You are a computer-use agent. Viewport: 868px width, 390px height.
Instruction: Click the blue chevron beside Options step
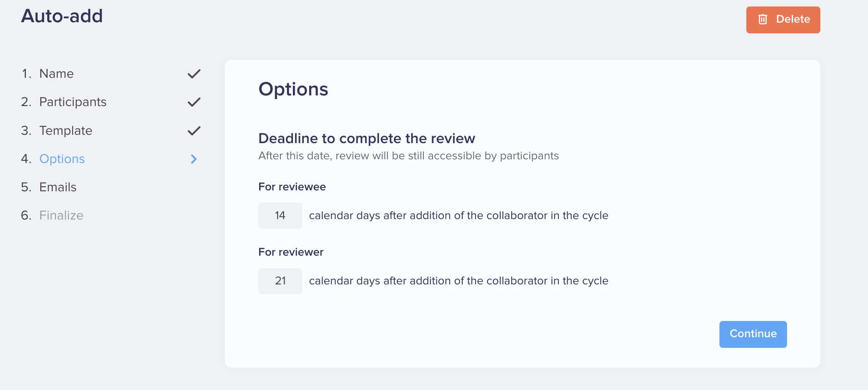coord(194,159)
